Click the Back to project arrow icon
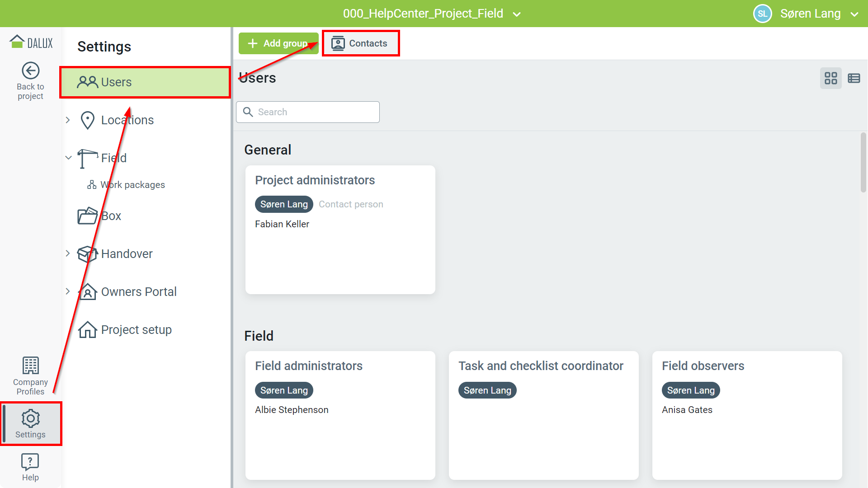 (30, 71)
